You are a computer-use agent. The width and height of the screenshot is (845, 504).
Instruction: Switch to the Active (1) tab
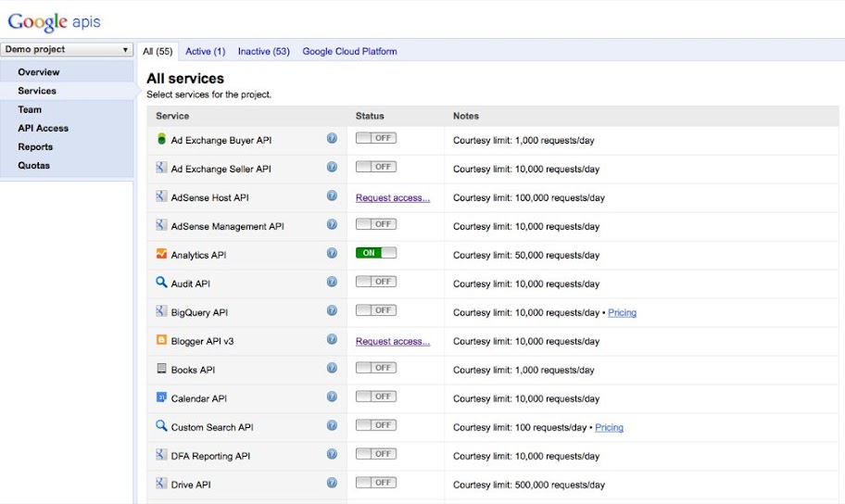[x=205, y=52]
